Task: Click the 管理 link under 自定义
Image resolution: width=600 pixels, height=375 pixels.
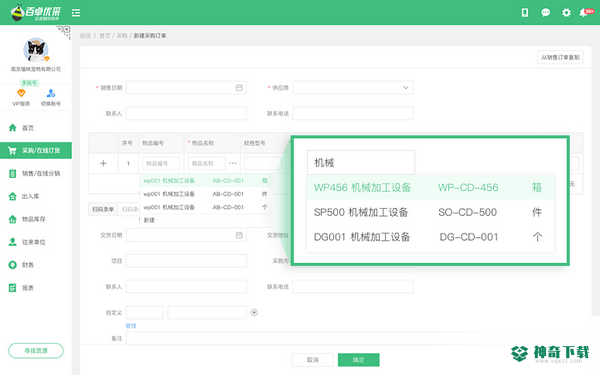Action: pos(131,326)
